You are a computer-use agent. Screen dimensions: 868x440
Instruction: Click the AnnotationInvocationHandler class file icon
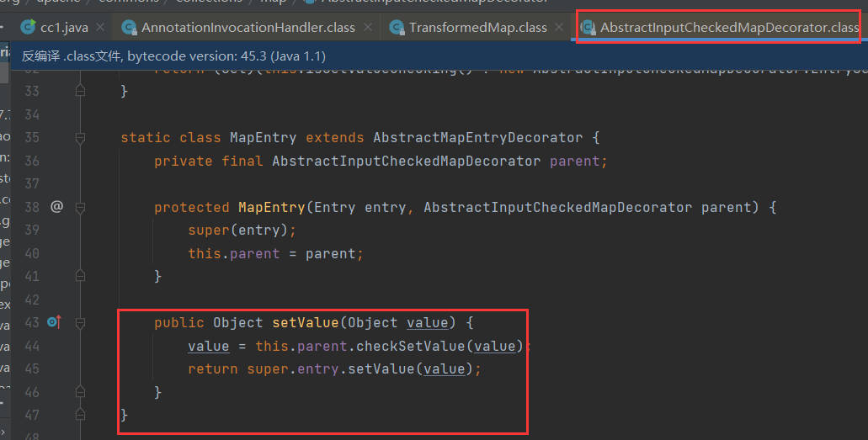pos(129,27)
